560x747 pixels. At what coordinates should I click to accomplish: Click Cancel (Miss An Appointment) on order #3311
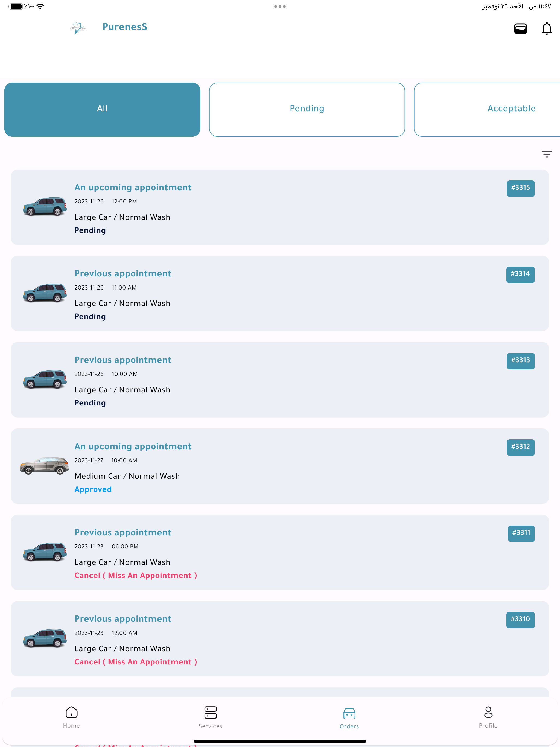tap(136, 576)
